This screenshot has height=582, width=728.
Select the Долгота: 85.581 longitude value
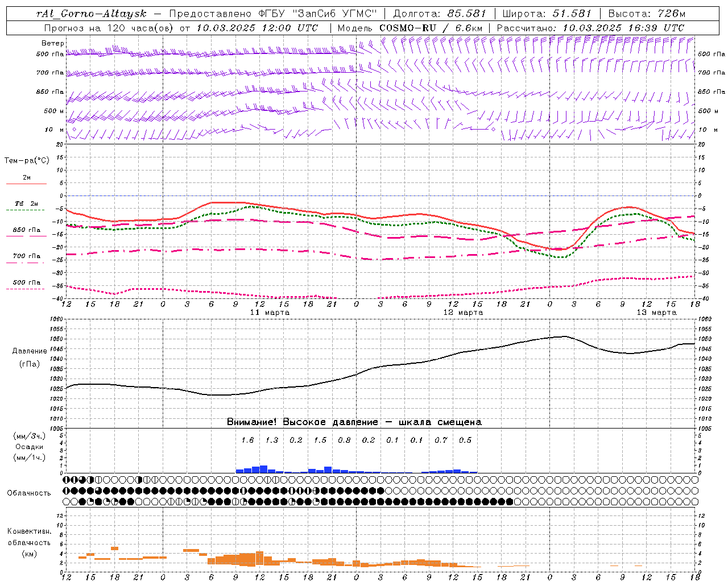coord(440,14)
